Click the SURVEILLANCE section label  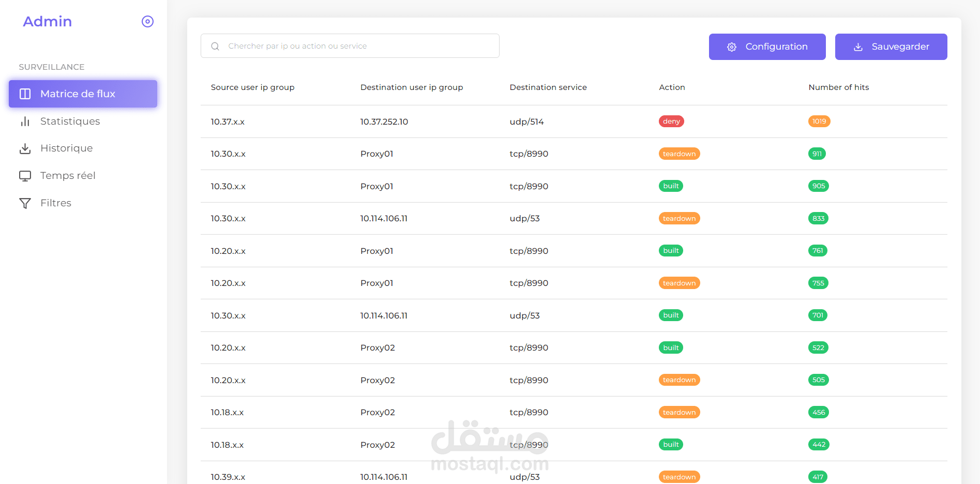[x=51, y=67]
